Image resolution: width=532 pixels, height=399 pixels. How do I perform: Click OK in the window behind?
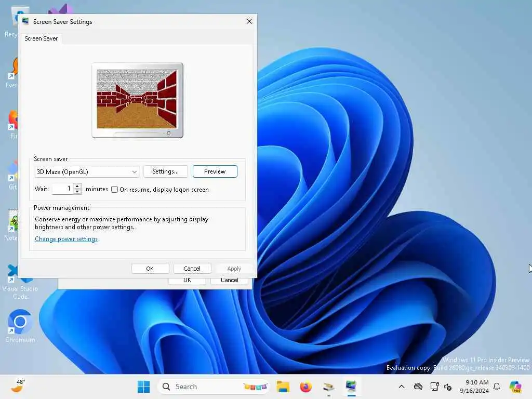click(187, 281)
